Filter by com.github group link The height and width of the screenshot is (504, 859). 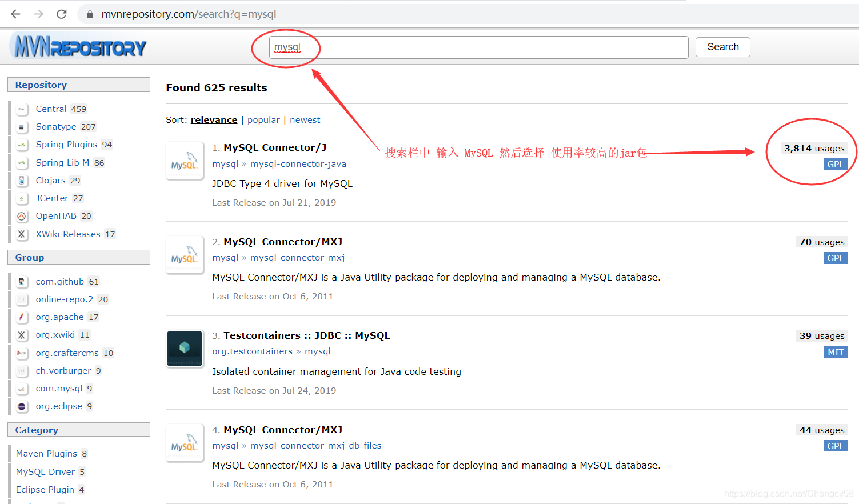point(60,282)
